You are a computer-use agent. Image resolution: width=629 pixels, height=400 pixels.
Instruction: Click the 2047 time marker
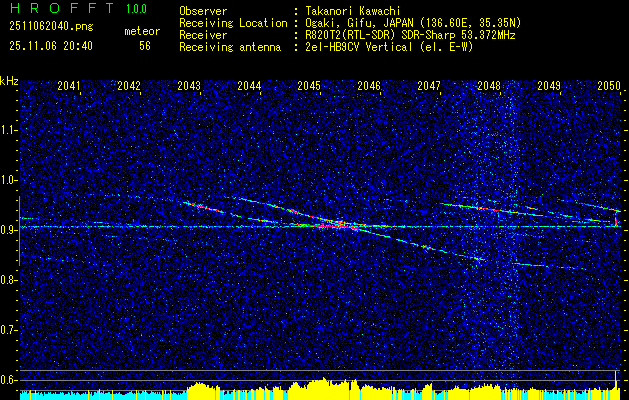[x=429, y=86]
